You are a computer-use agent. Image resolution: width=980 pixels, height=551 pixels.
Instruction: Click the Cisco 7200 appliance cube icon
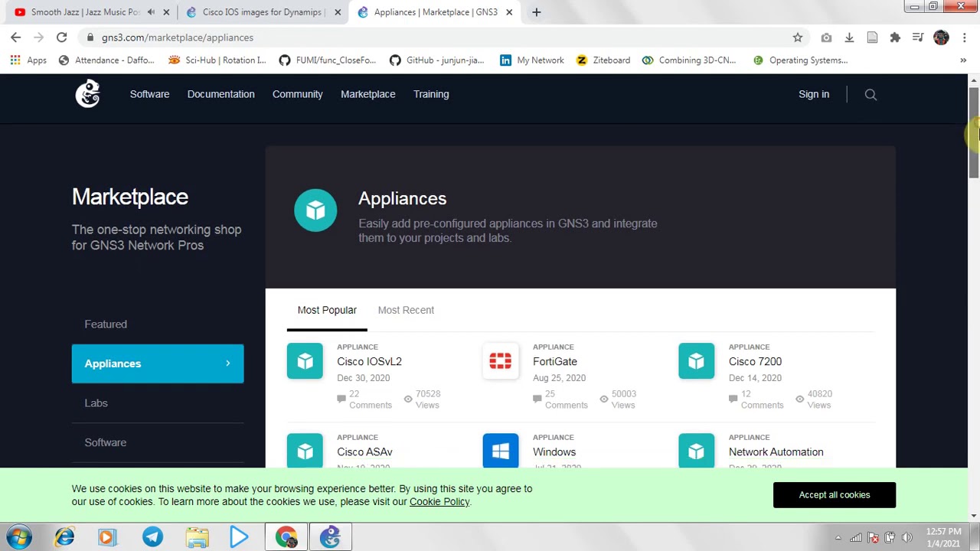coord(696,360)
